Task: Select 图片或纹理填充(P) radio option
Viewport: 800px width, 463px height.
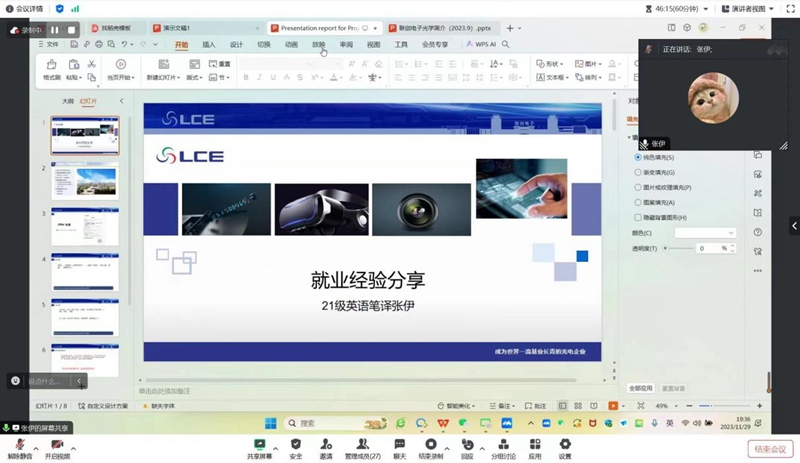Action: coord(638,187)
